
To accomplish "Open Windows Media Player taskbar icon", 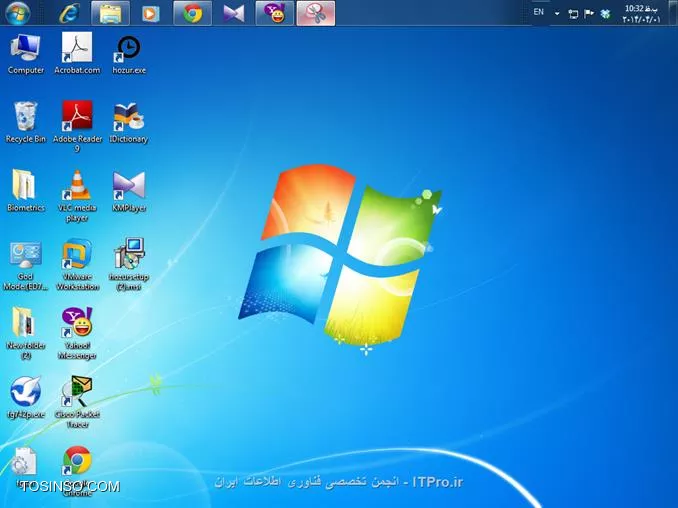I will point(150,13).
